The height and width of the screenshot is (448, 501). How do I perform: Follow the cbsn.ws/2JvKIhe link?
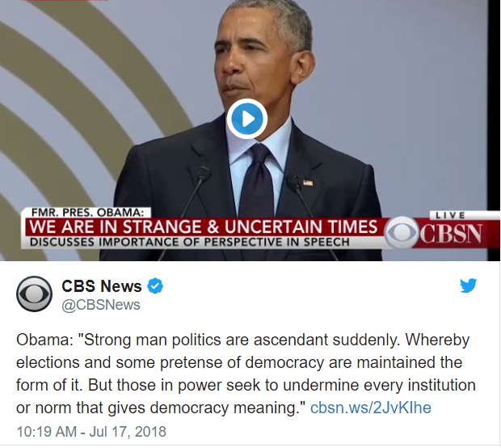coord(371,408)
